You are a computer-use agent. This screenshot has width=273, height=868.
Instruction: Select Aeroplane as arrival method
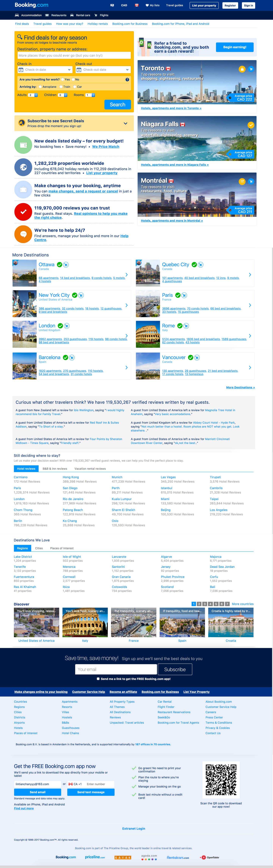(x=40, y=87)
